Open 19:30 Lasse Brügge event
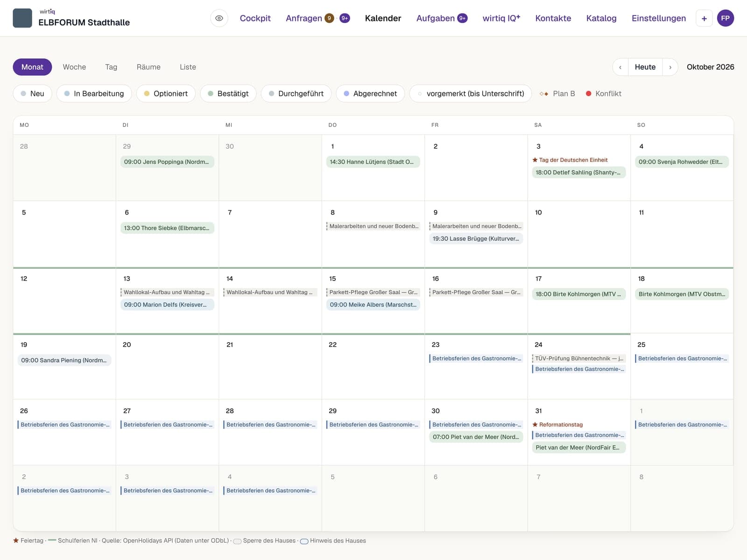This screenshot has width=747, height=560. [476, 238]
